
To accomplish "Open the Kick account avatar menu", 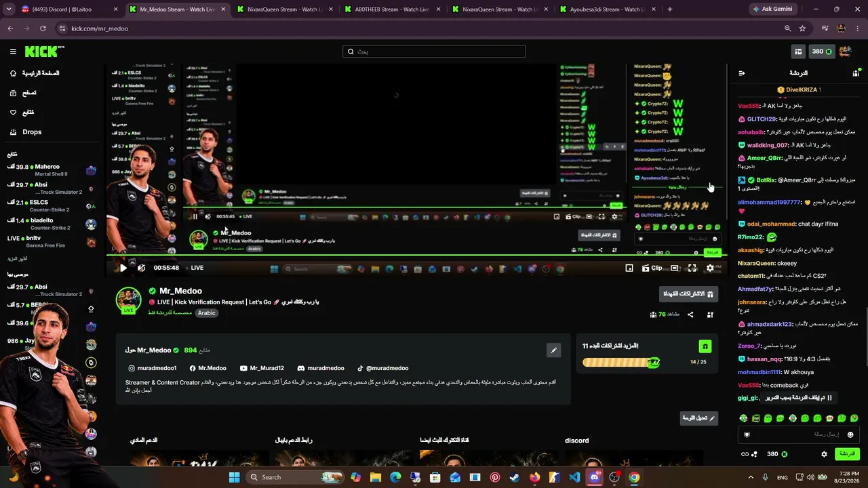I will pos(845,52).
